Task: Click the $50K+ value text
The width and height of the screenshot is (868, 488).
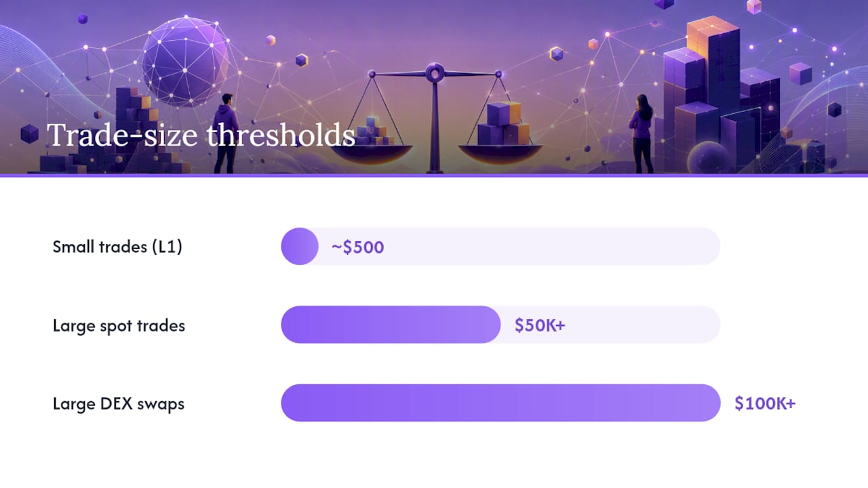Action: coord(540,325)
